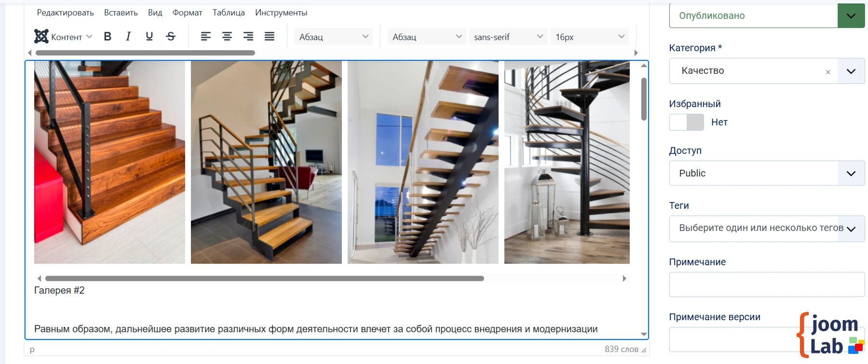The height and width of the screenshot is (364, 868).
Task: Toggle the Избранный switch
Action: (x=687, y=122)
